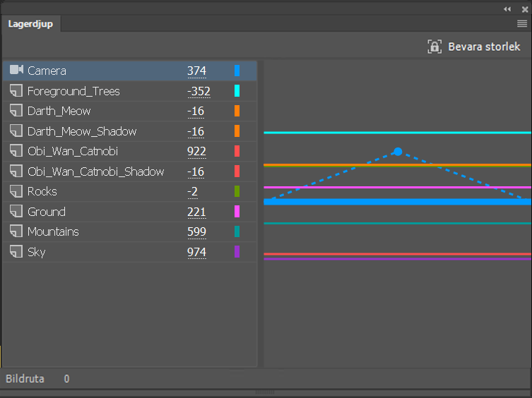The height and width of the screenshot is (398, 532).
Task: Click the Obi_Wan_Catnobi layer icon
Action: [16, 151]
